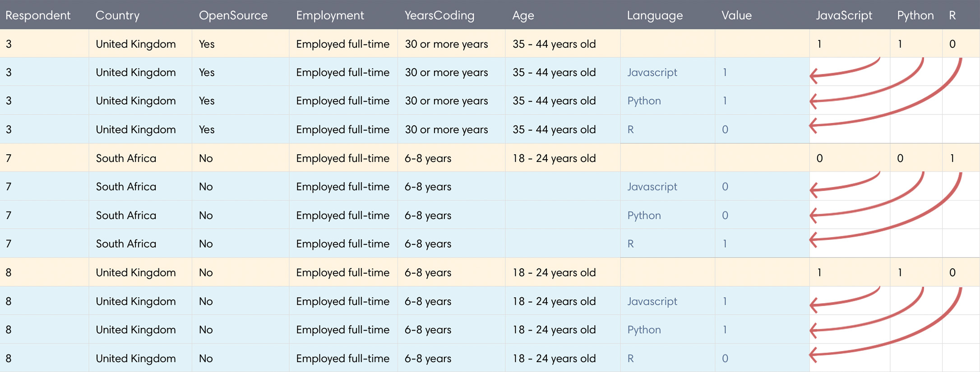This screenshot has width=980, height=372.
Task: Select the OpenSource column header
Action: point(233,15)
